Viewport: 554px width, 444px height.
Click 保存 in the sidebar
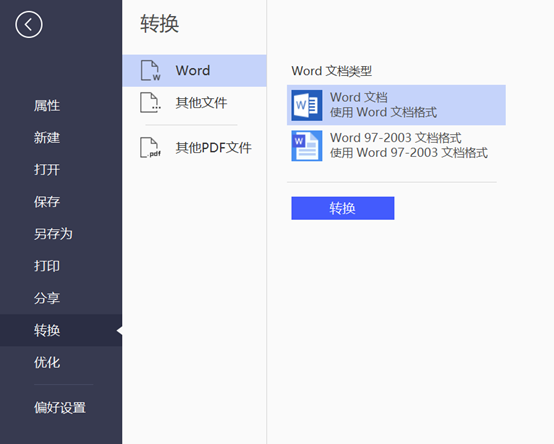tap(47, 202)
